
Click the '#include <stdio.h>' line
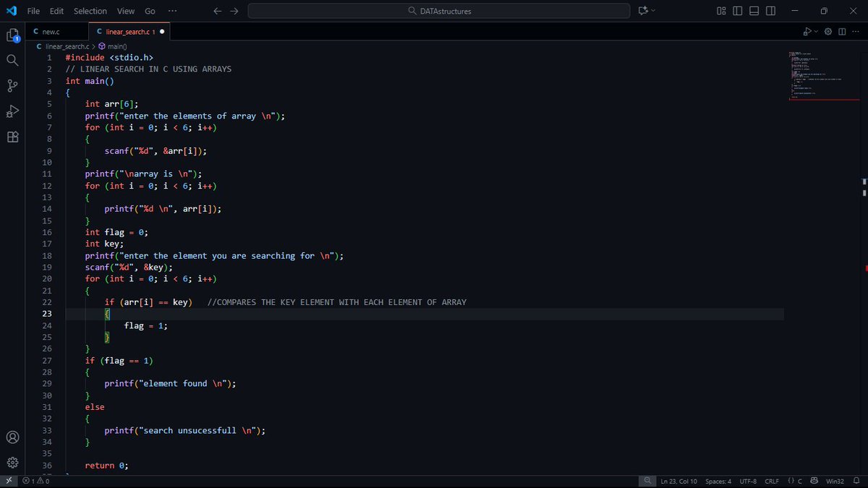click(x=109, y=57)
